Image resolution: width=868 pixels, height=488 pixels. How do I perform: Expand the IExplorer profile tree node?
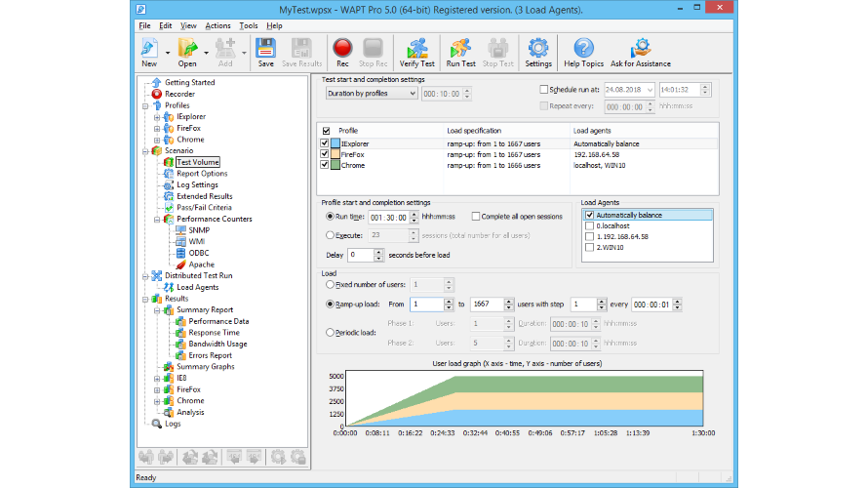click(x=156, y=117)
